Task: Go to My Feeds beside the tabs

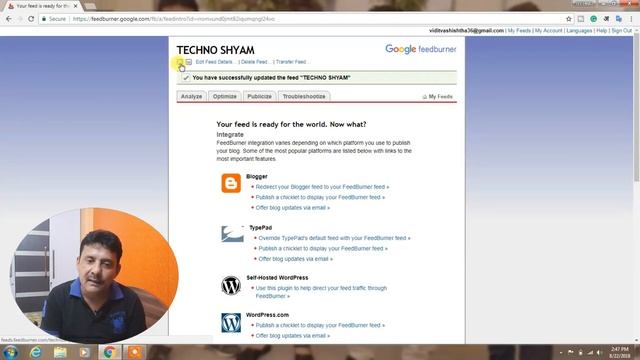Action: [x=438, y=97]
